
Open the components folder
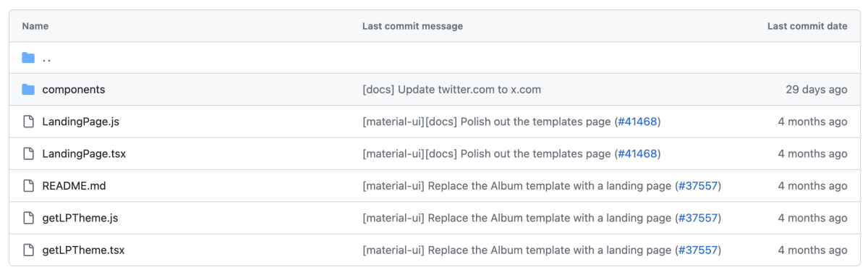tap(74, 90)
